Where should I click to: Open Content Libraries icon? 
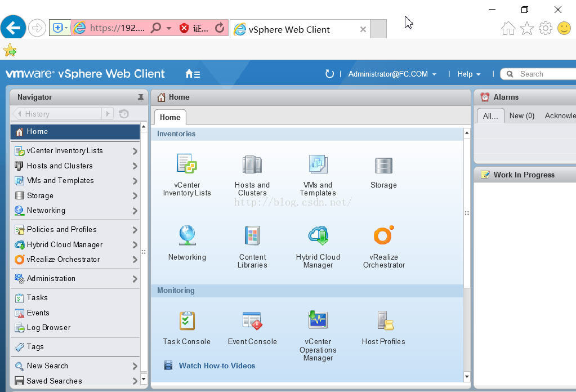tap(252, 235)
